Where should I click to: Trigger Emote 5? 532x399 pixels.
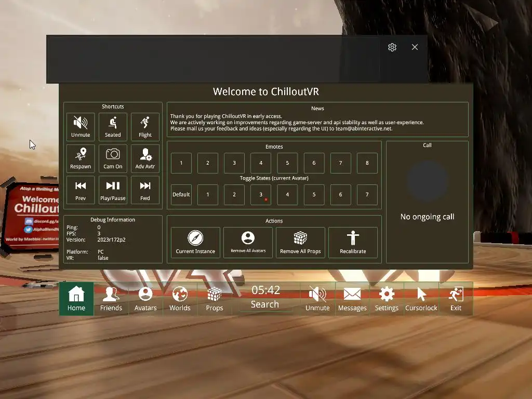point(287,163)
